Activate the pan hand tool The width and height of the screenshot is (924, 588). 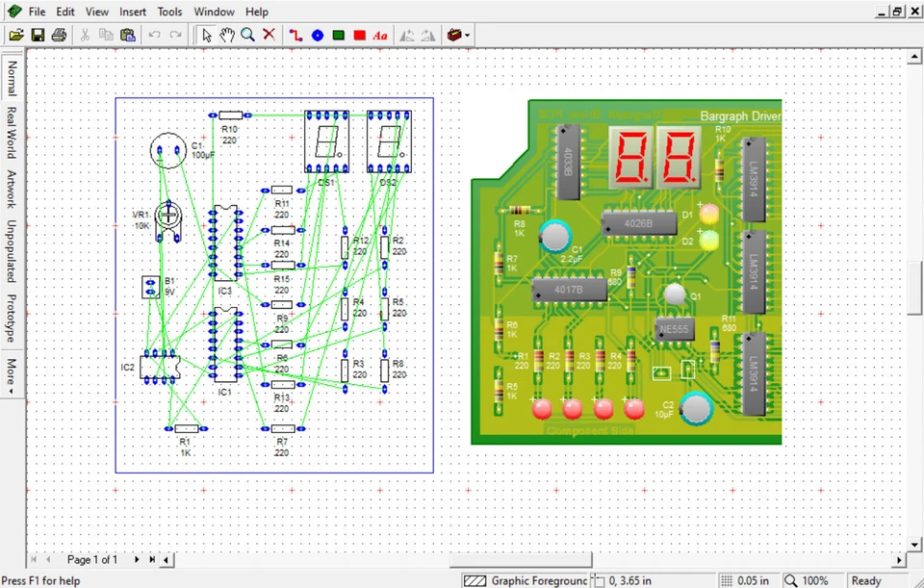(226, 35)
